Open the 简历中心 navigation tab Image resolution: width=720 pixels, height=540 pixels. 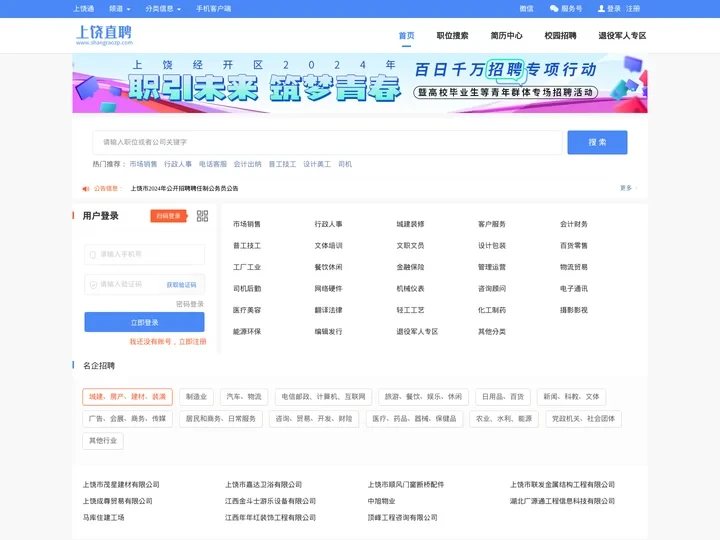point(506,35)
